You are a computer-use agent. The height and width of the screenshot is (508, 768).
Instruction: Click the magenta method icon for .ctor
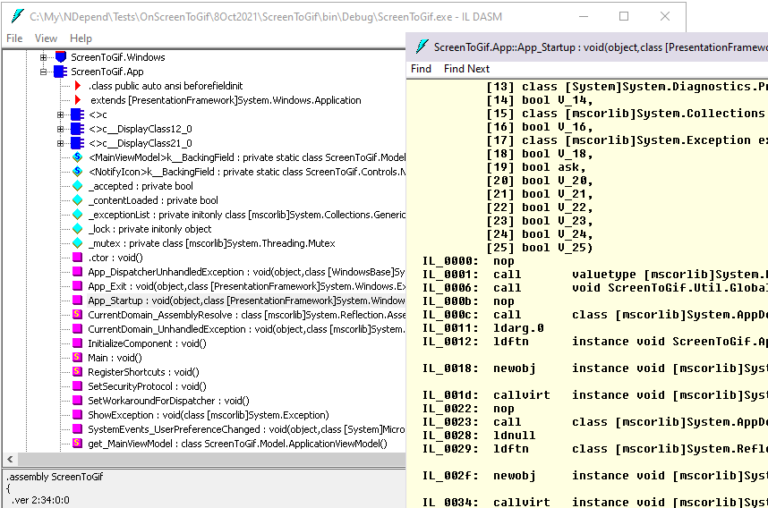point(77,257)
